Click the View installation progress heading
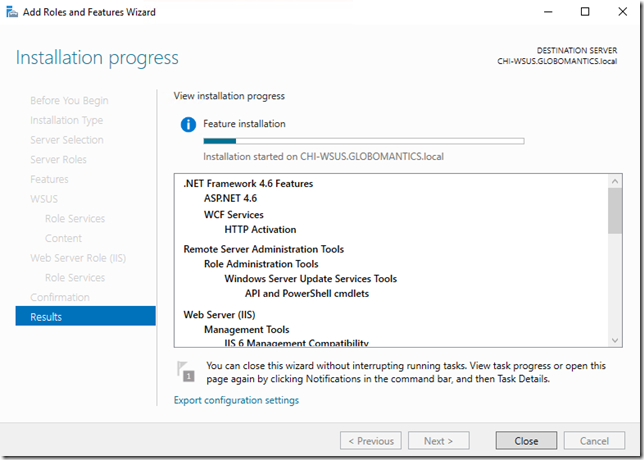644x460 pixels. click(229, 96)
